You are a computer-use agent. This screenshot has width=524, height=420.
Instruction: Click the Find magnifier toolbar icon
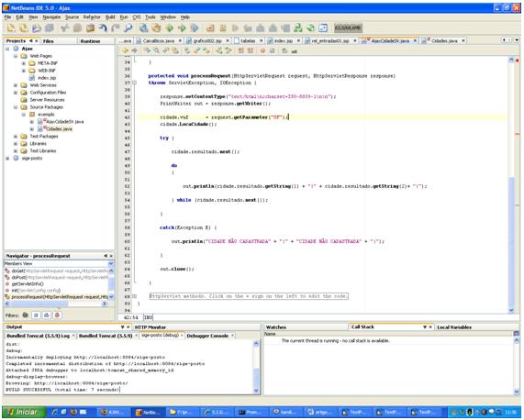coord(128,28)
